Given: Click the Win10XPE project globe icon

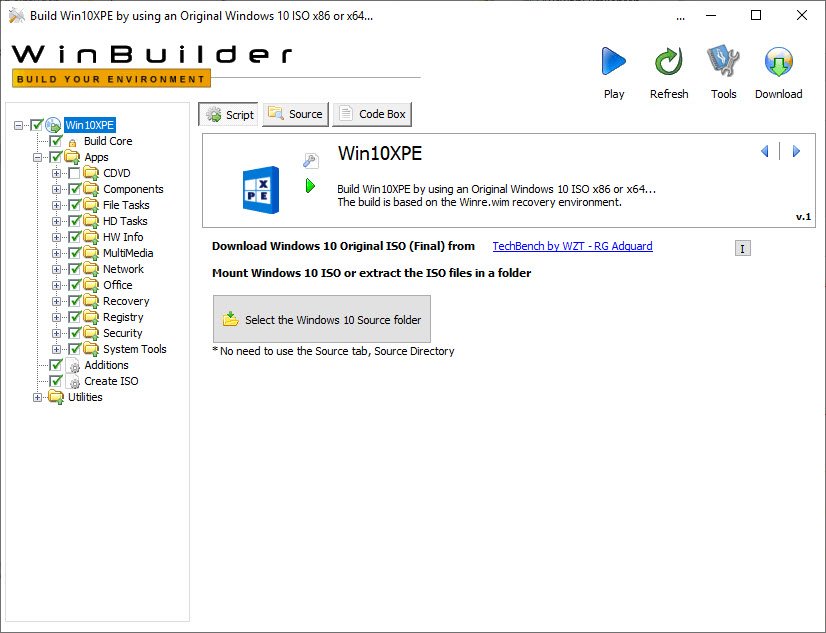Looking at the screenshot, I should pos(53,125).
